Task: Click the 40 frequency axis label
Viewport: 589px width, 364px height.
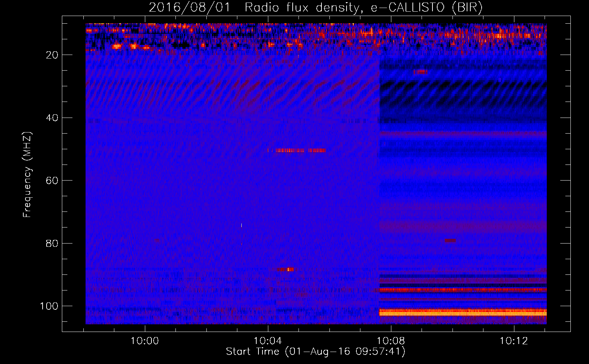Action: point(52,118)
